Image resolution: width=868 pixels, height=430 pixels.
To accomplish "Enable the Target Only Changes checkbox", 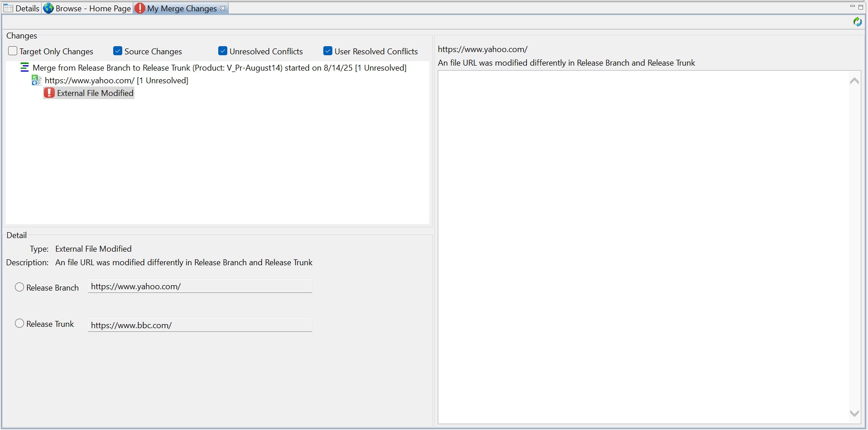I will [x=13, y=51].
